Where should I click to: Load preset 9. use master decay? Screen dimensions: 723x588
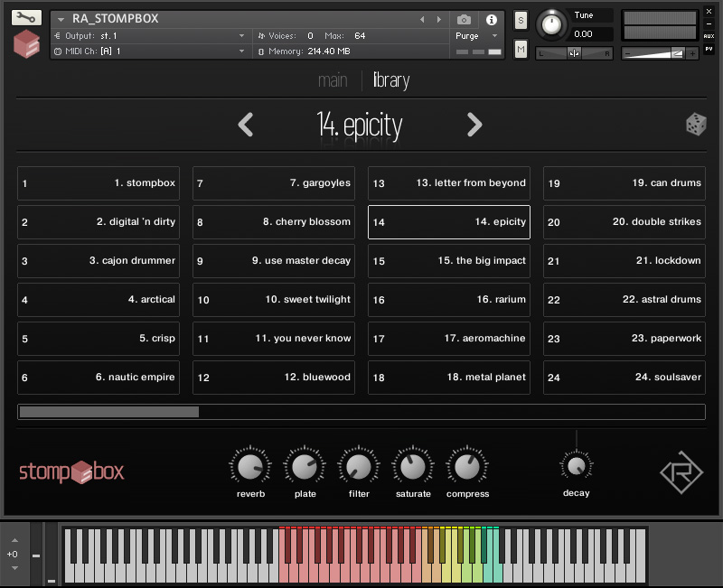274,261
